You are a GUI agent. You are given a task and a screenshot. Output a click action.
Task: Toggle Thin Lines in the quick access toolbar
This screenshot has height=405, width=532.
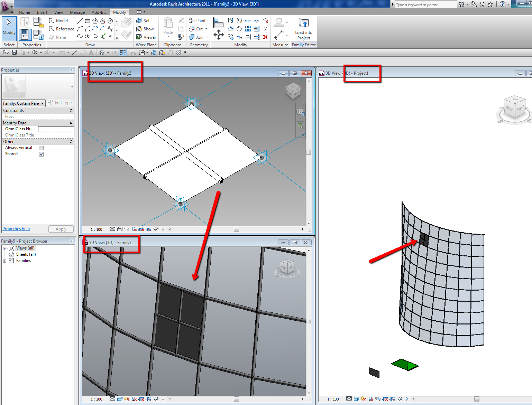(123, 53)
